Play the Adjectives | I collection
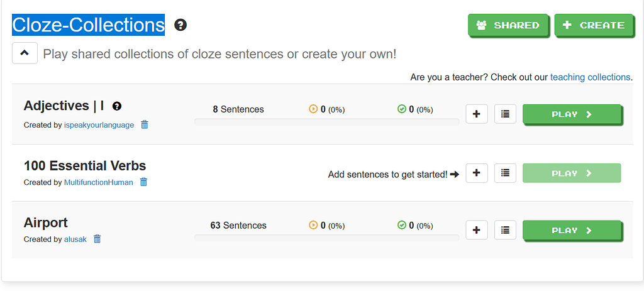Screen dimensions: 644x291 click(572, 114)
